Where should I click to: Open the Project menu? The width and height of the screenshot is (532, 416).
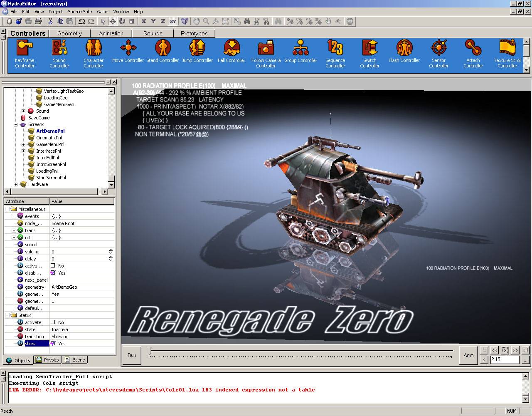[x=55, y=12]
